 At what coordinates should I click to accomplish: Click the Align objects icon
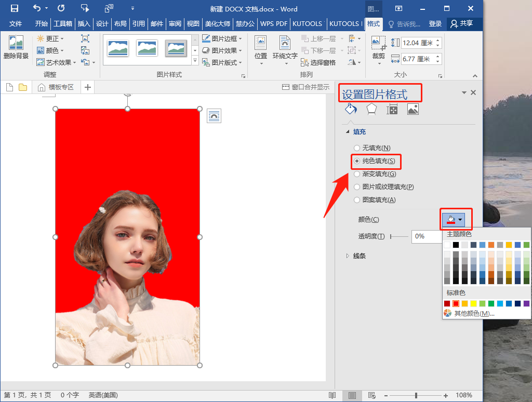click(x=354, y=38)
